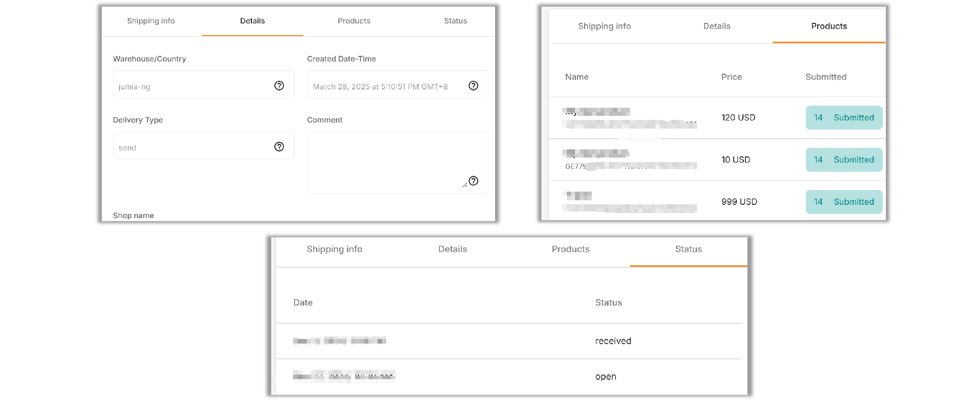Select Products tab in the status history panel

click(570, 249)
